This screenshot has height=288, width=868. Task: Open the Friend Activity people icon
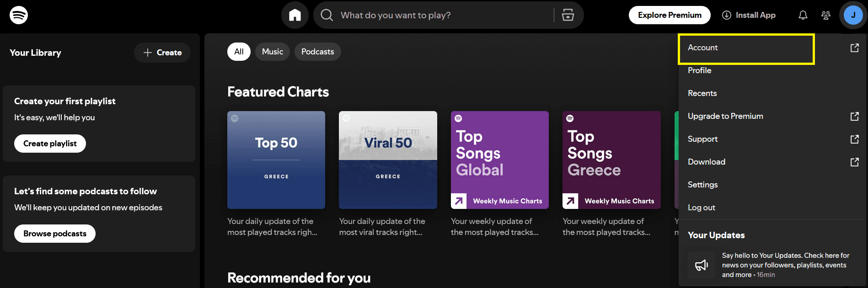click(826, 15)
